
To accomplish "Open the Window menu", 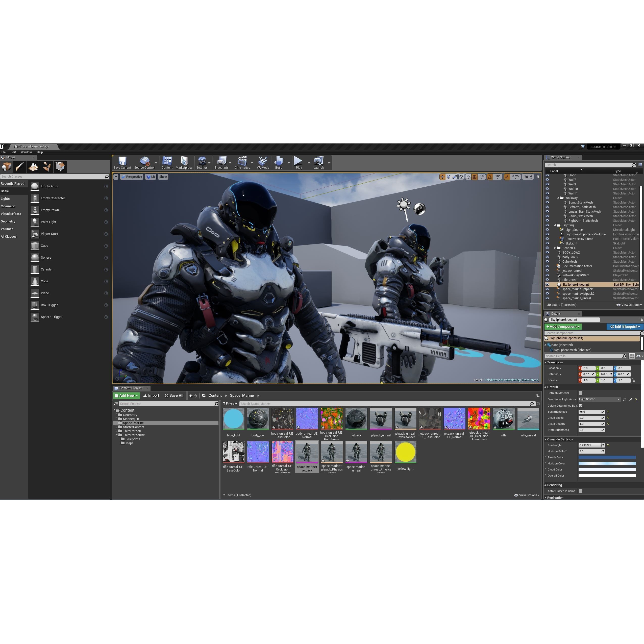I will [x=26, y=152].
